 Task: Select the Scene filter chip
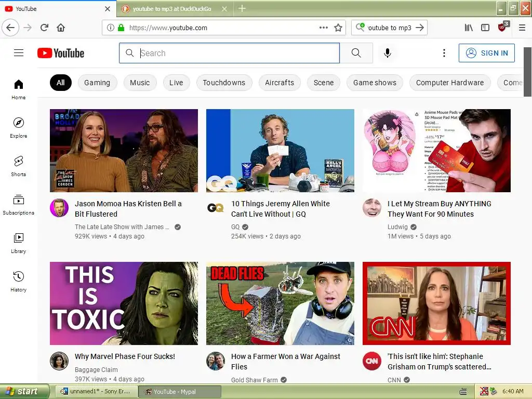point(324,83)
